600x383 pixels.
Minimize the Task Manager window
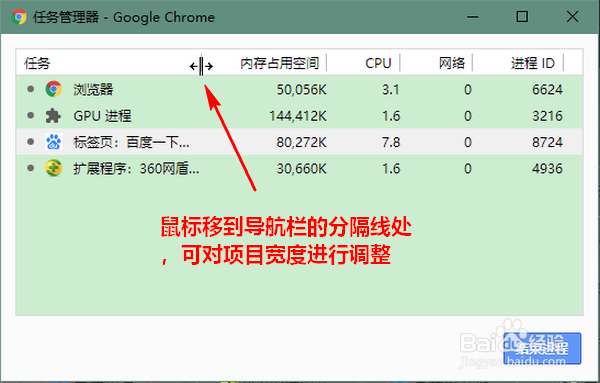473,17
